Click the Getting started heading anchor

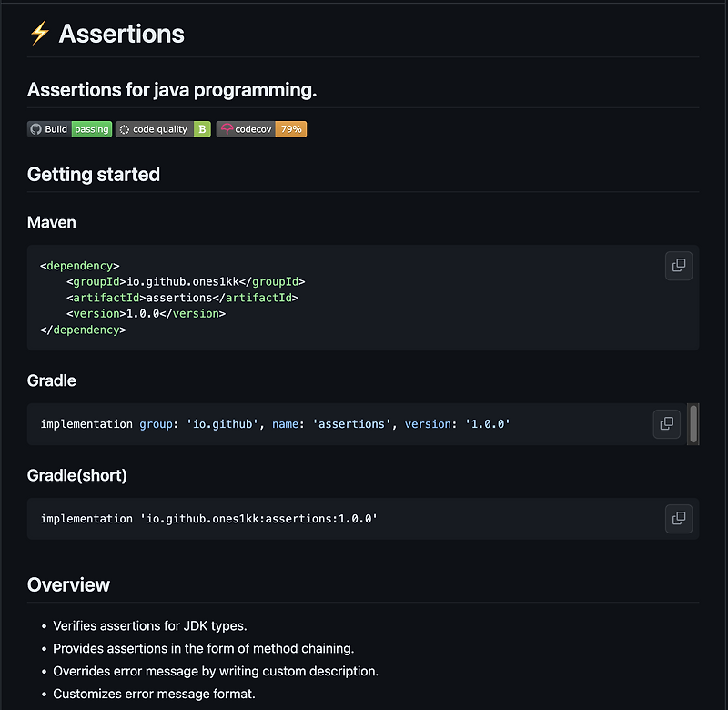pos(94,174)
